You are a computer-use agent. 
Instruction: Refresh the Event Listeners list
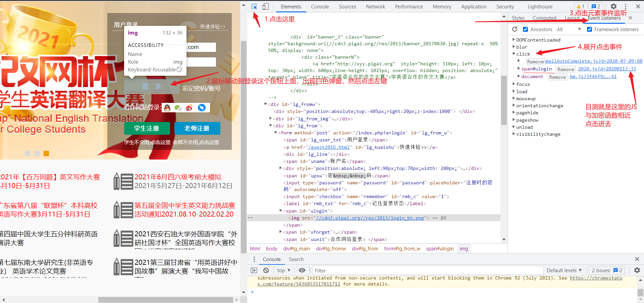tap(515, 29)
